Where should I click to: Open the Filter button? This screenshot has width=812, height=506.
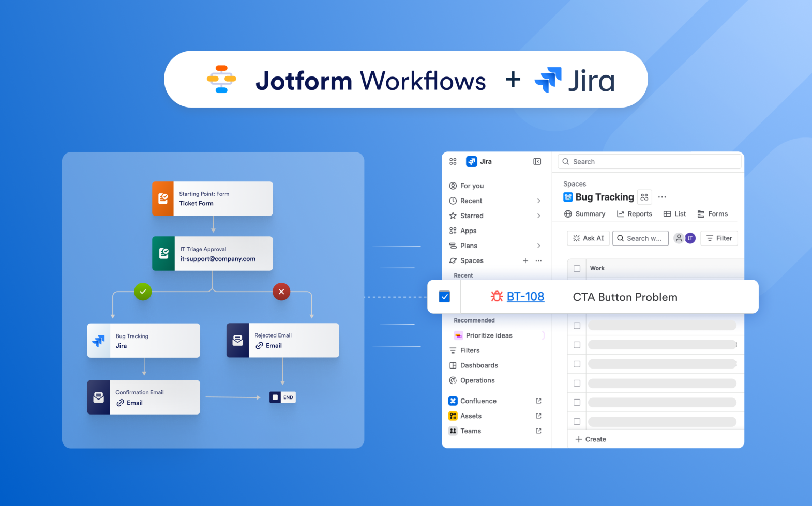coord(719,238)
